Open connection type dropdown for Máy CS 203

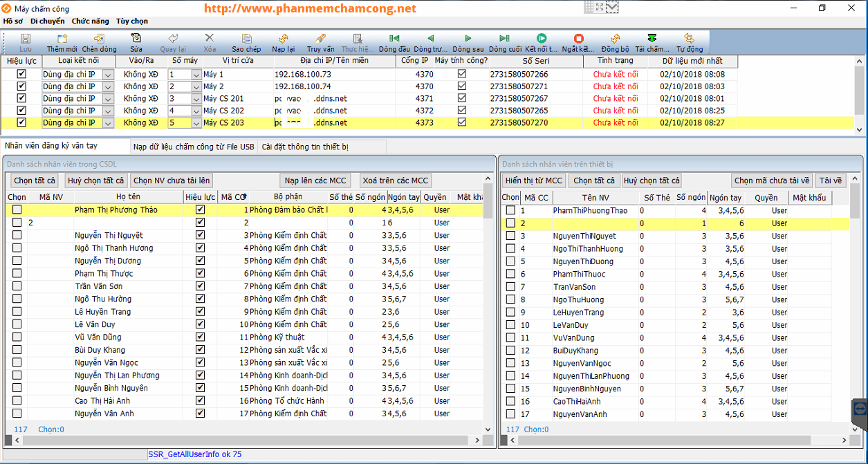108,123
